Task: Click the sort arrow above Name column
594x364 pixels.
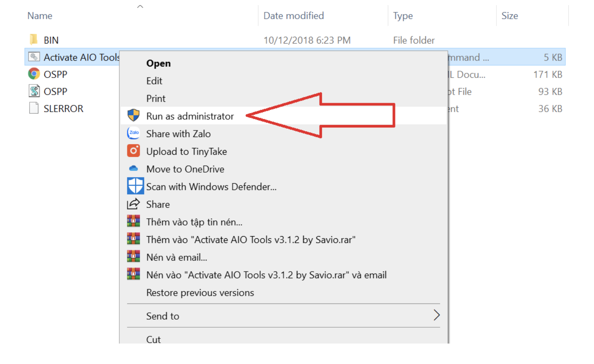Action: pyautogui.click(x=140, y=6)
